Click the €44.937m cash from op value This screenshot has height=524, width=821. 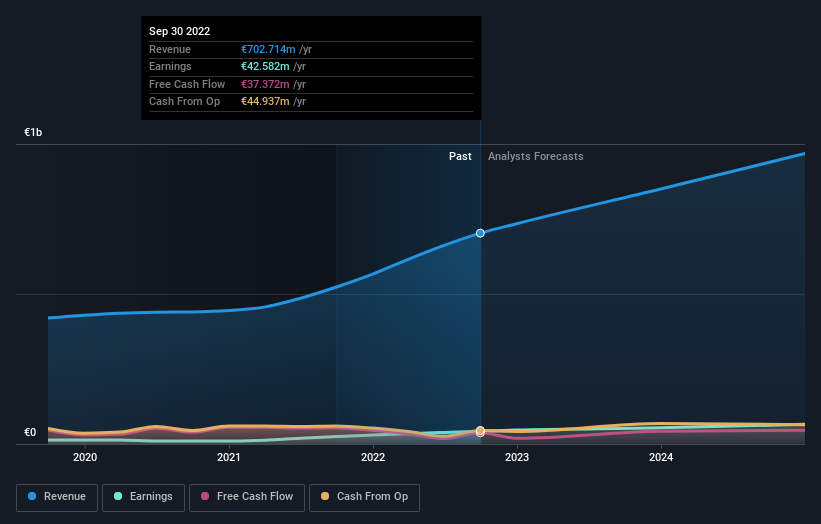[x=265, y=102]
